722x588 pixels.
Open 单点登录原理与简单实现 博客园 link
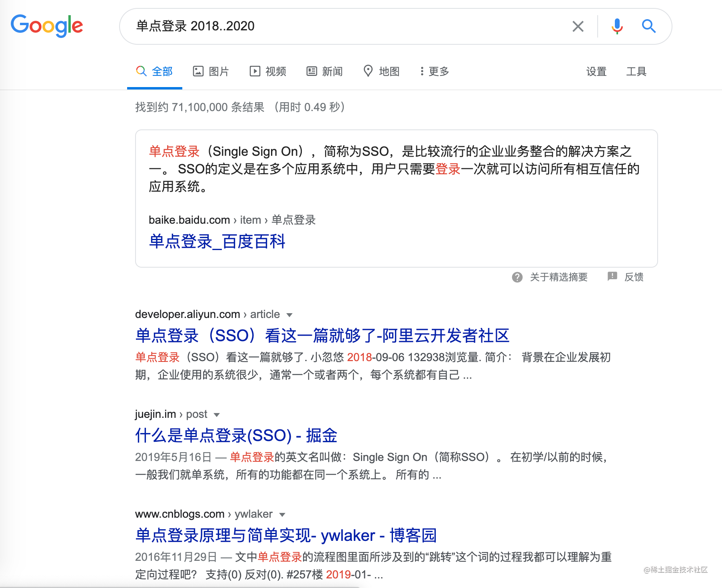click(286, 535)
